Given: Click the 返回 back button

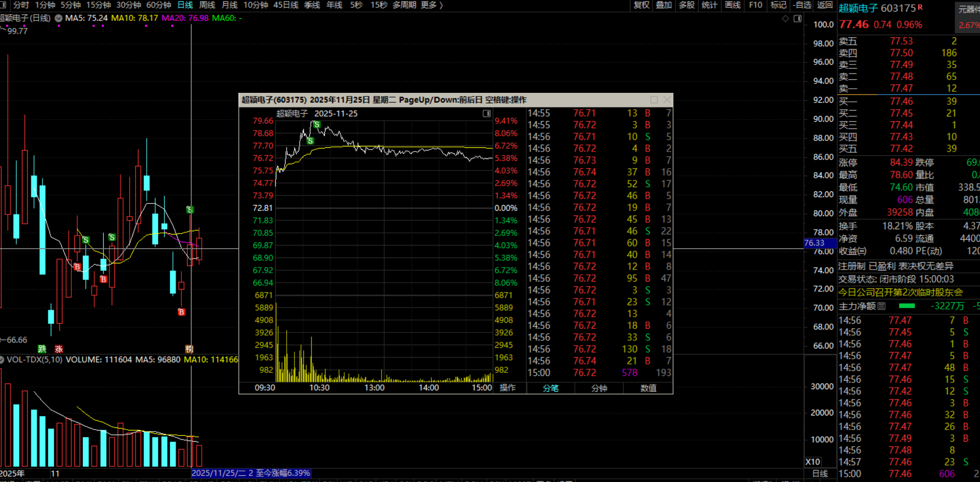Looking at the screenshot, I should click(x=825, y=5).
